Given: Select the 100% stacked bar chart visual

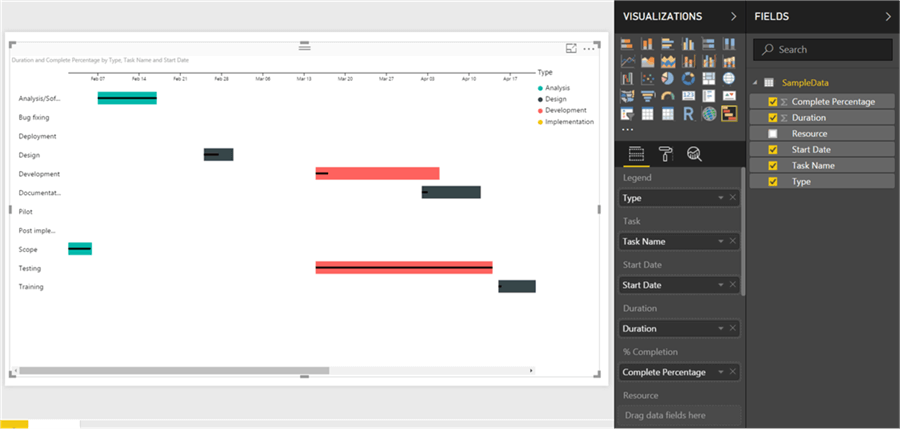Looking at the screenshot, I should [x=708, y=44].
